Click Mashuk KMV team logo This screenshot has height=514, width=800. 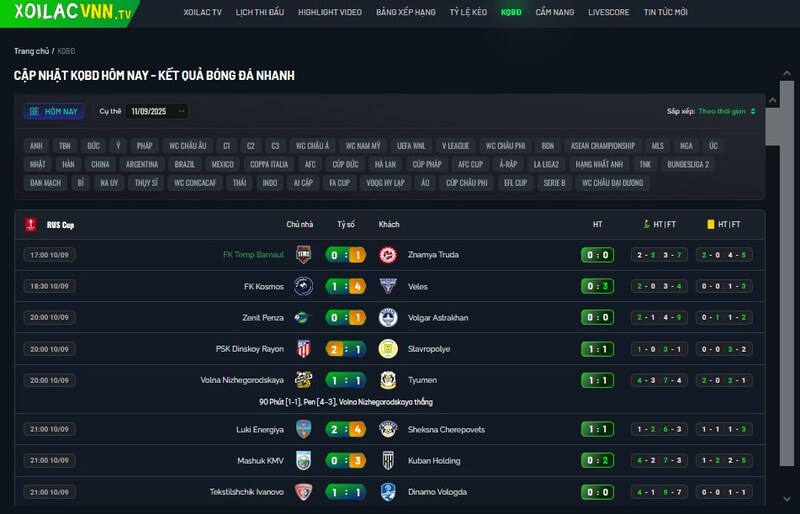tap(304, 460)
